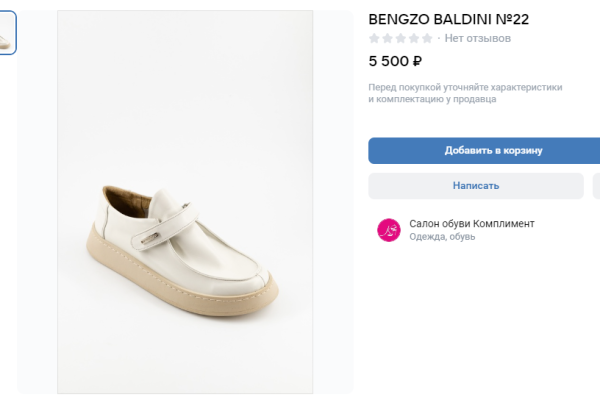The height and width of the screenshot is (400, 600).
Task: Click the second rating star
Action: click(x=388, y=38)
